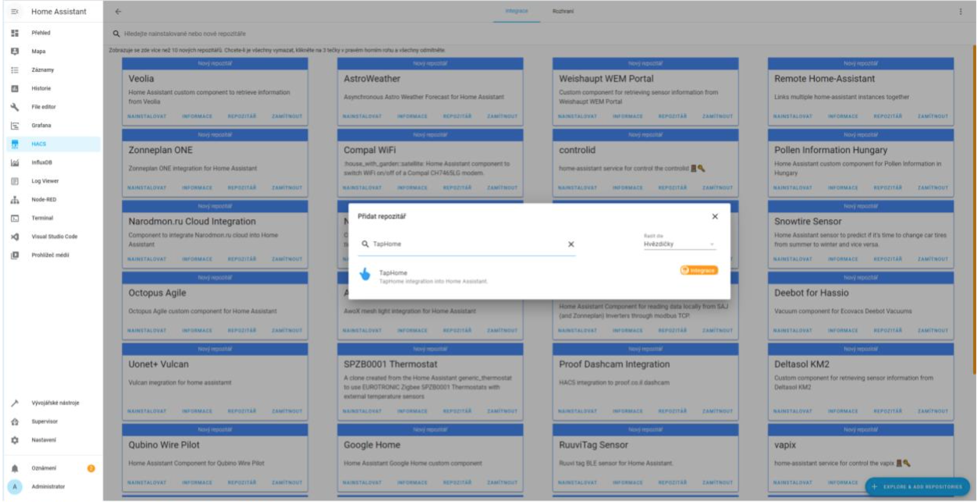
Task: Clear the TapHome search text
Action: click(571, 245)
